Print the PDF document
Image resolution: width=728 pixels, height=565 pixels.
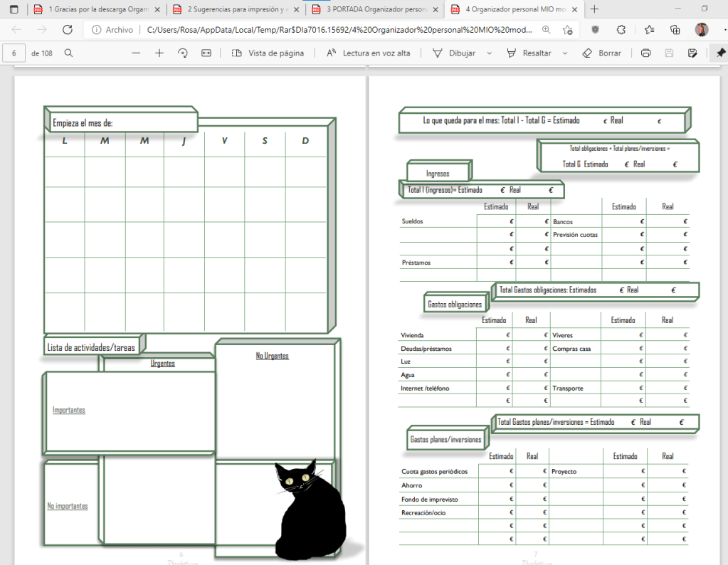click(x=645, y=53)
